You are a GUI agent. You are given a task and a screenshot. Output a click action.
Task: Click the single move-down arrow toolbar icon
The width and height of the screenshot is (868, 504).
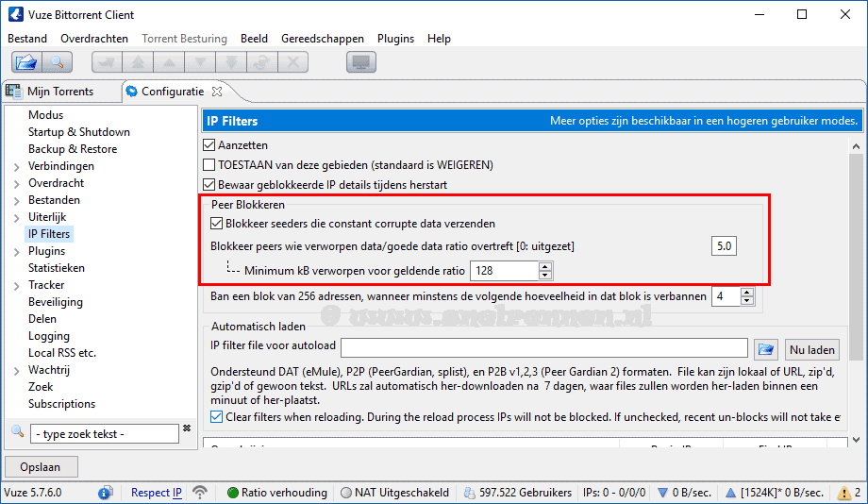(200, 62)
